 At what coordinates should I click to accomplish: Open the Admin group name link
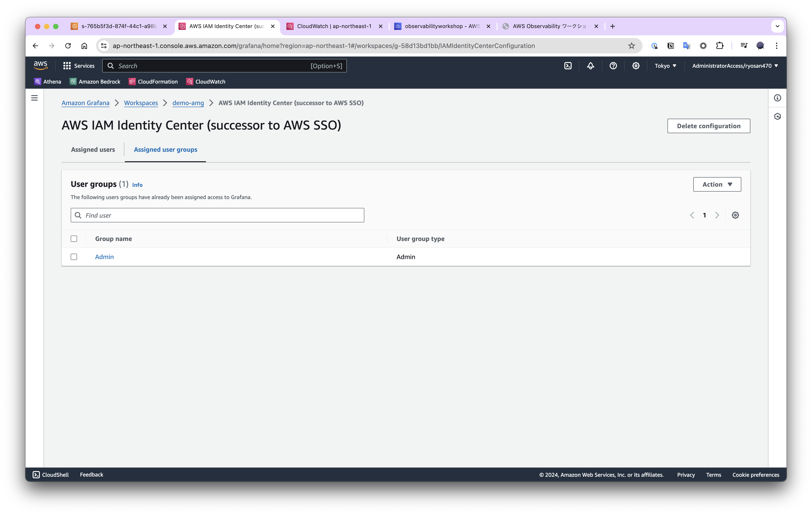tap(104, 257)
